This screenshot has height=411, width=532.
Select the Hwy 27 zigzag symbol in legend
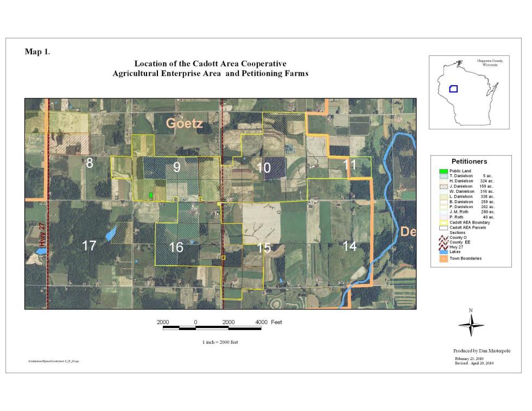(x=443, y=248)
